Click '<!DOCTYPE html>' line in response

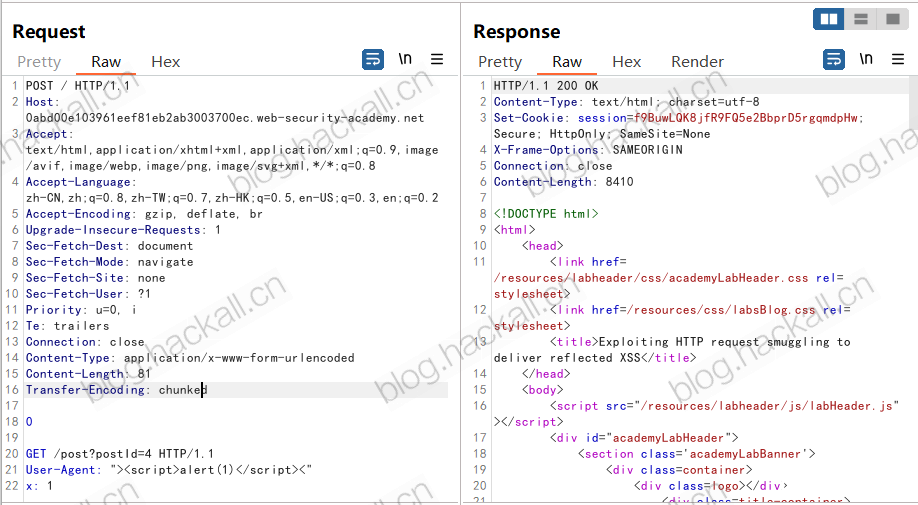[546, 214]
